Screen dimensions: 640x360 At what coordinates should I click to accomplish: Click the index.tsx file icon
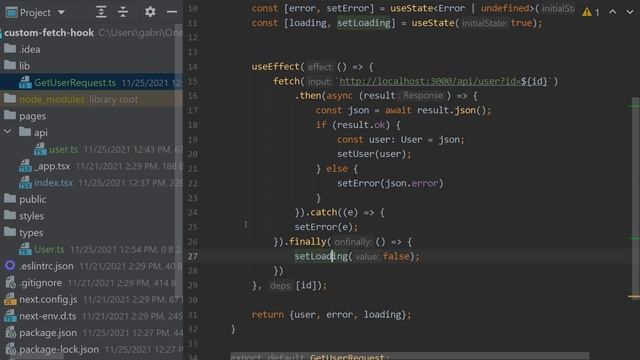[x=25, y=182]
